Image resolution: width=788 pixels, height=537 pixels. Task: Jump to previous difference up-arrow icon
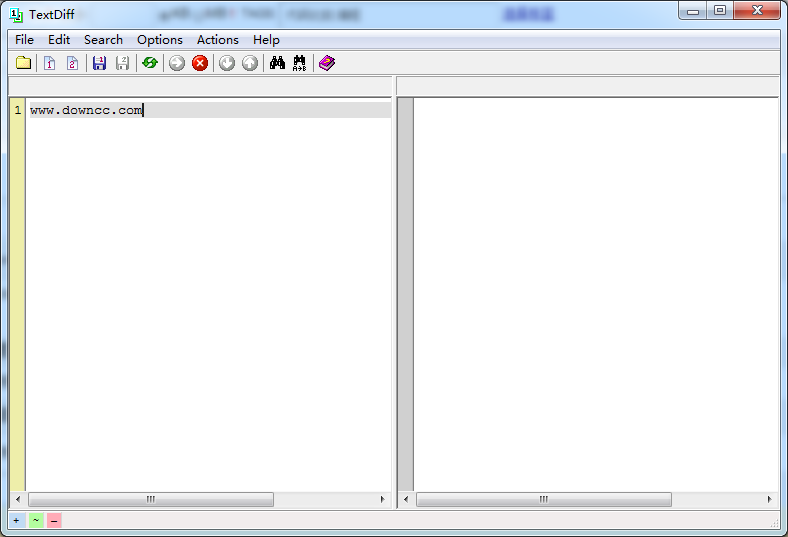(x=250, y=63)
